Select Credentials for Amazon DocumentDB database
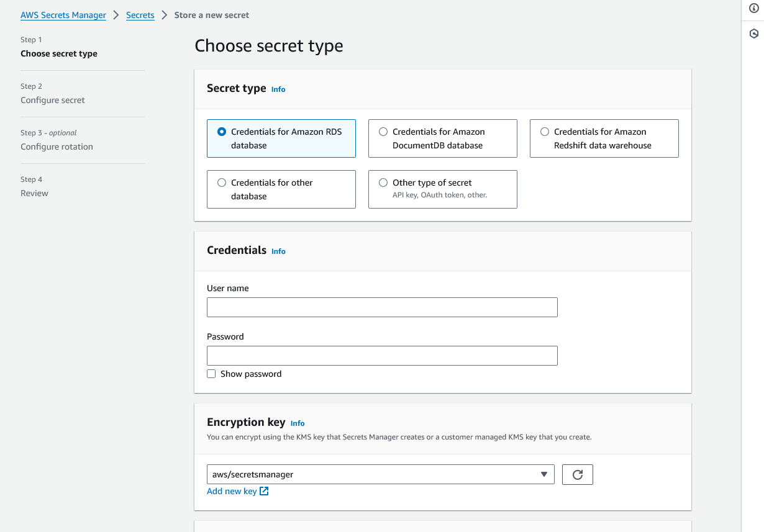The image size is (764, 532). 443,138
